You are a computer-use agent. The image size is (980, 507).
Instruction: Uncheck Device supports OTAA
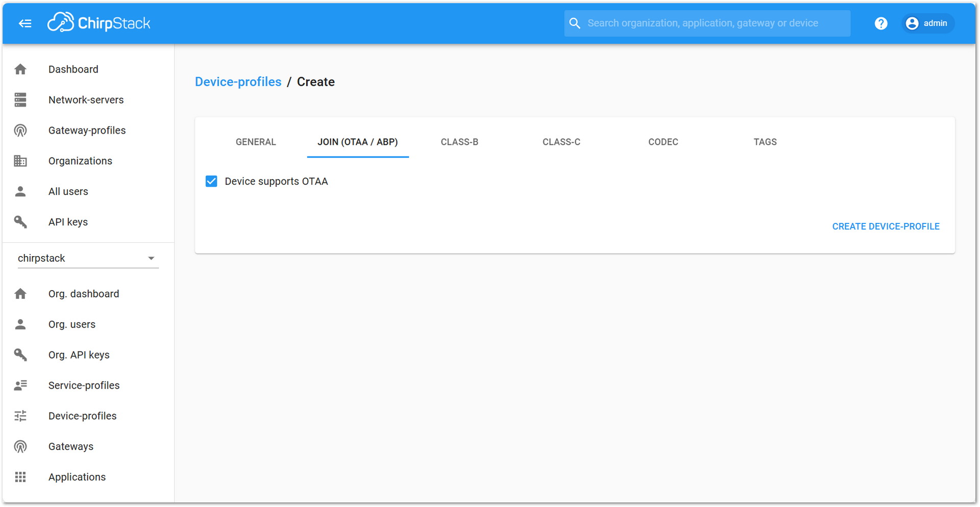(211, 181)
